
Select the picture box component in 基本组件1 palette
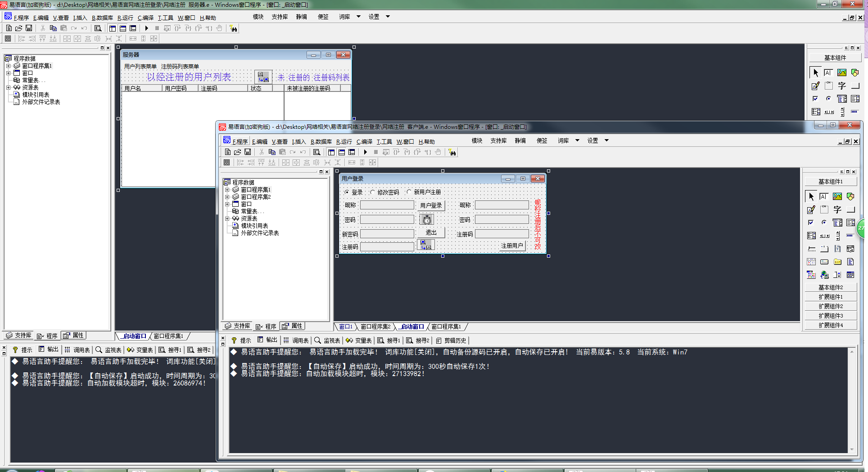(x=837, y=196)
